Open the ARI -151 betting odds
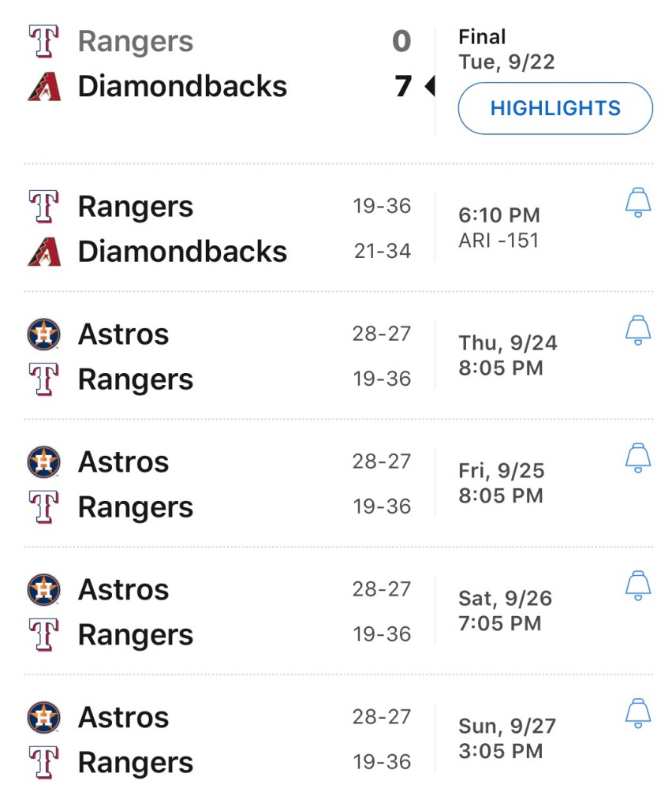The image size is (672, 807). point(498,241)
